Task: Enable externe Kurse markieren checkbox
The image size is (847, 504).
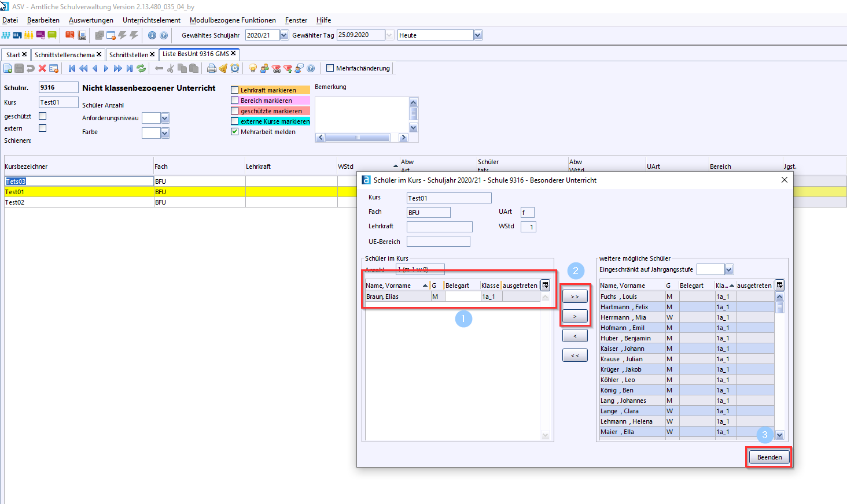Action: pos(235,121)
